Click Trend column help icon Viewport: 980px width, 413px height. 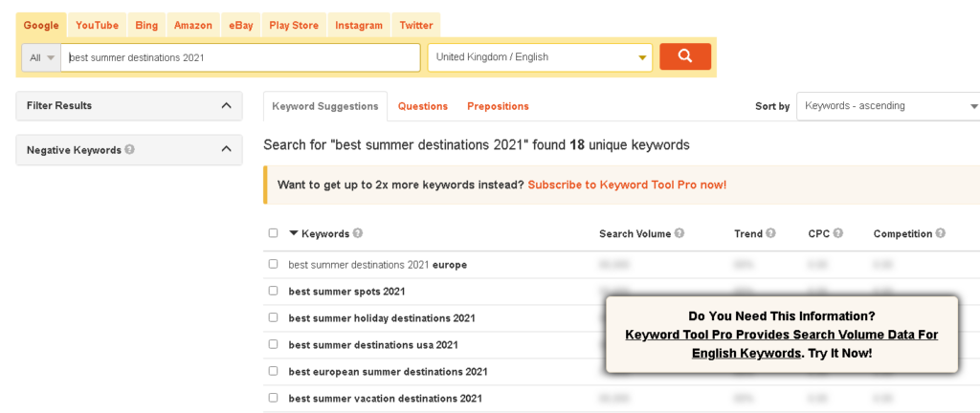(x=770, y=233)
